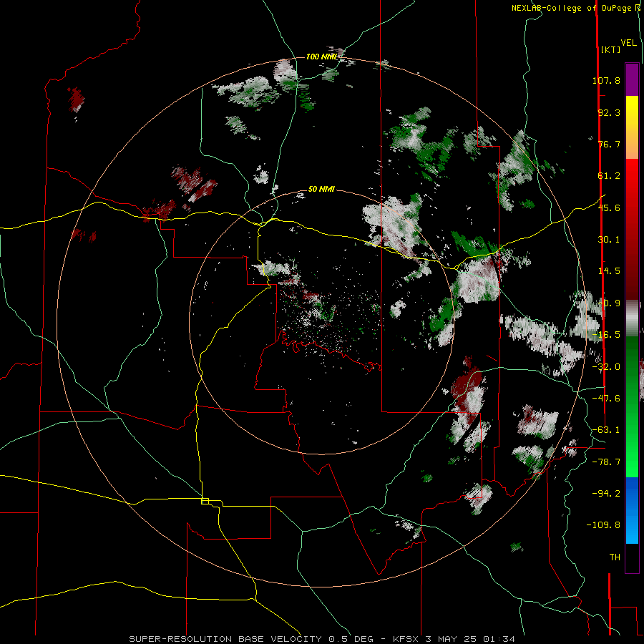Viewport: 644px width, 644px height.
Task: Click the -16.5 velocity scale value
Action: 606,335
